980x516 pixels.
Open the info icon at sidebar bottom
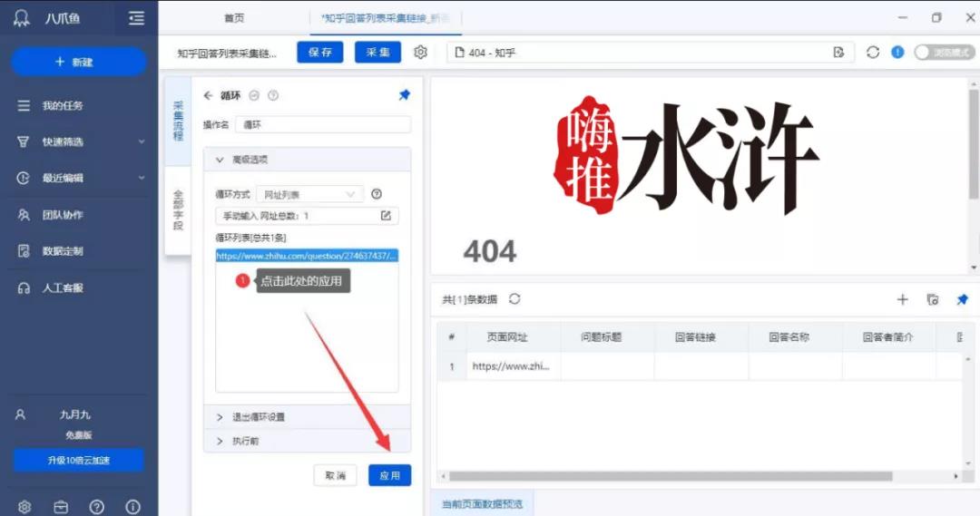[132, 507]
